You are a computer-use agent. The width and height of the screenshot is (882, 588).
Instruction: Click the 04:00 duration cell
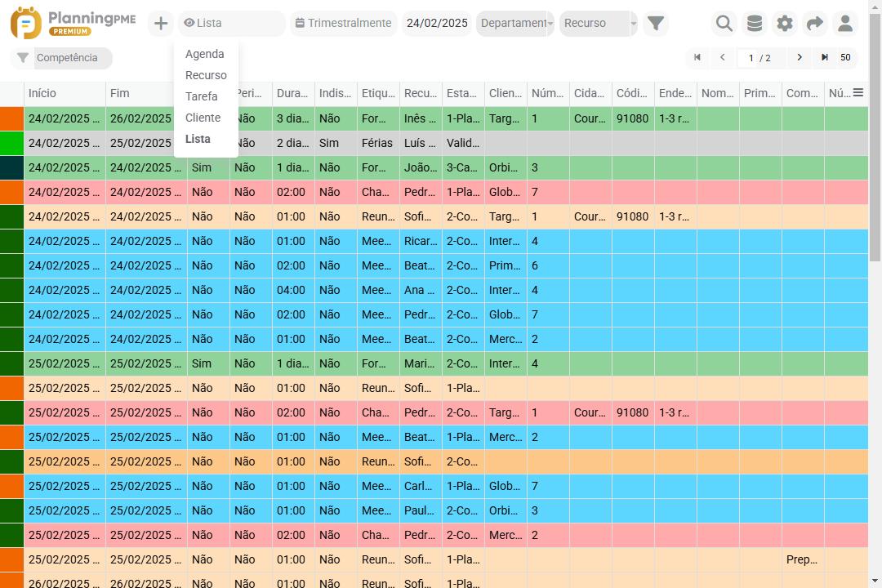click(x=293, y=291)
